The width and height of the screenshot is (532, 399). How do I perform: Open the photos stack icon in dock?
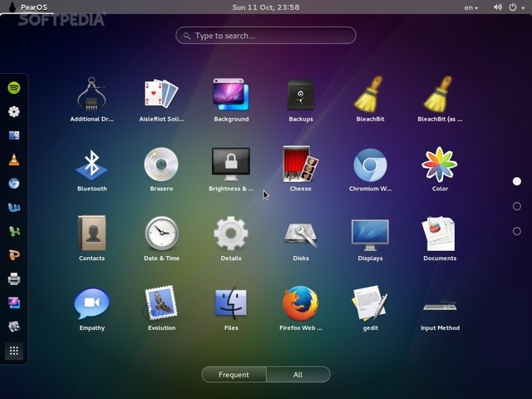(x=14, y=327)
